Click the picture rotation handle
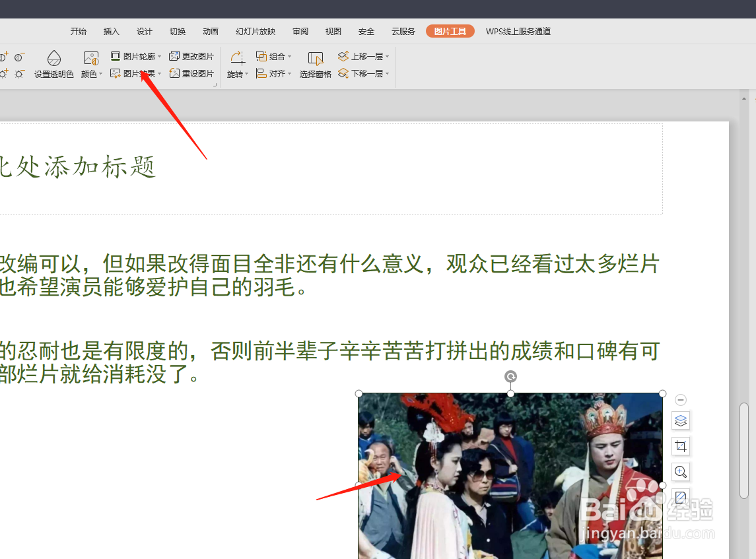Image resolution: width=756 pixels, height=559 pixels. pos(510,376)
